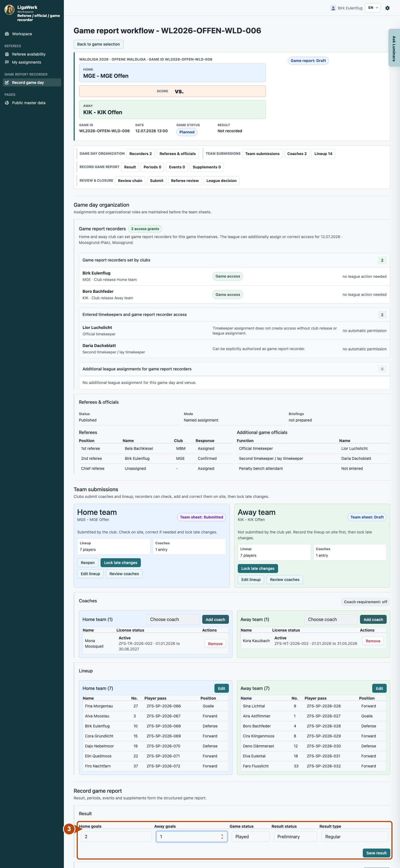Open the Ask Luminara side panel
The width and height of the screenshot is (400, 868).
click(394, 48)
